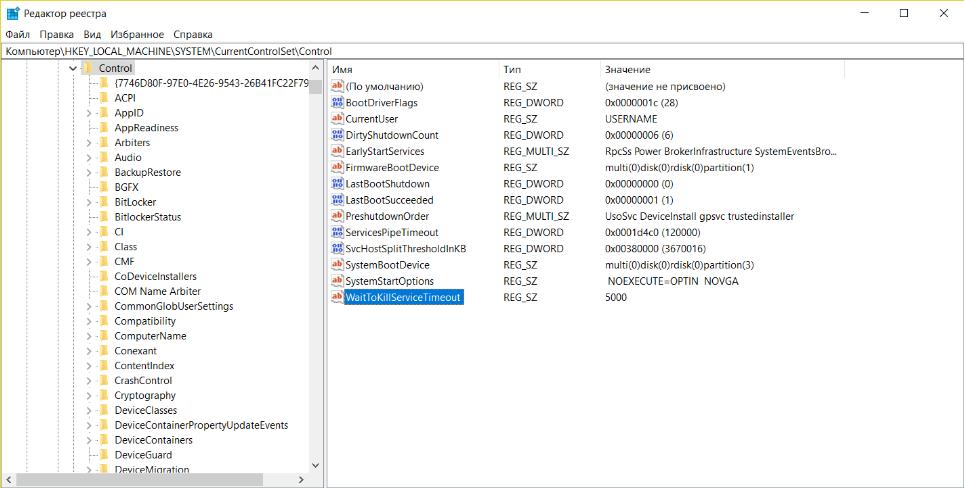Select the BitlockerStatus key
The width and height of the screenshot is (964, 488).
pos(148,217)
